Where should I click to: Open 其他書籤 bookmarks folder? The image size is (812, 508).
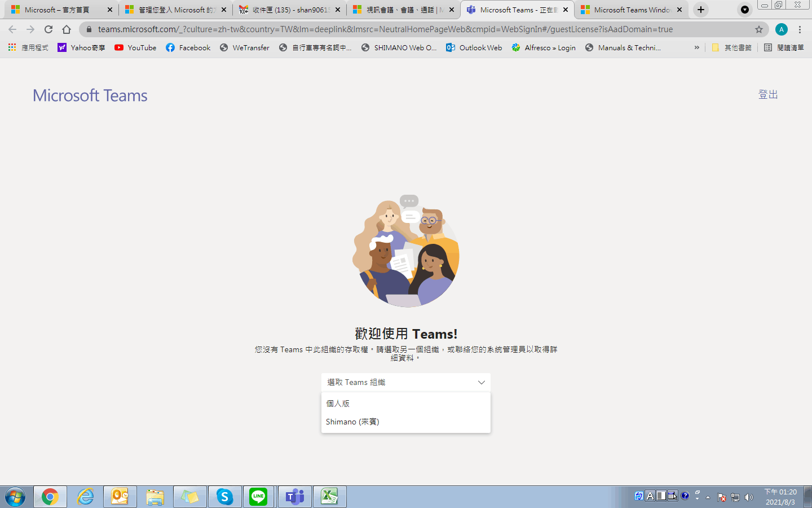click(731, 47)
